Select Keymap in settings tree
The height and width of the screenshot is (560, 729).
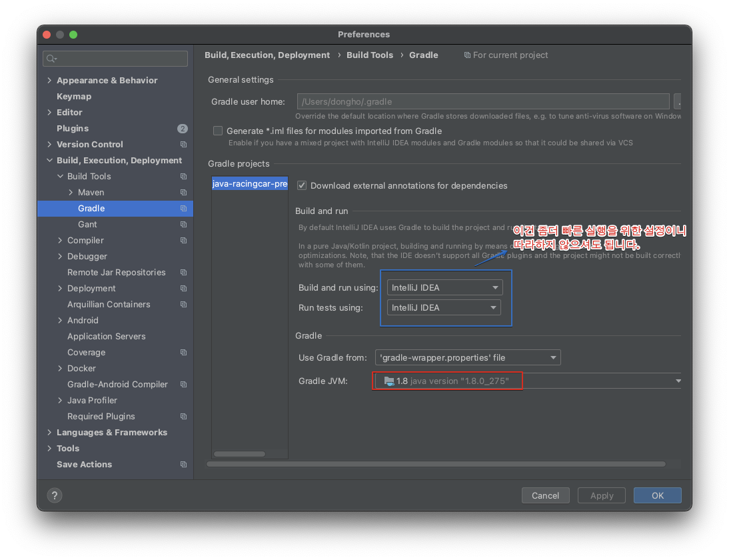pyautogui.click(x=115, y=96)
